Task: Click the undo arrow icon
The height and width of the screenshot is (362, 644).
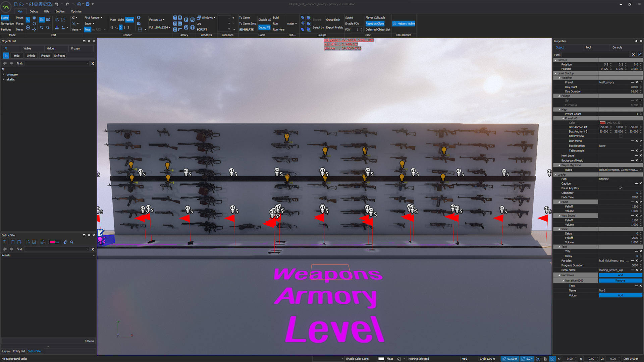Action: pyautogui.click(x=56, y=4)
